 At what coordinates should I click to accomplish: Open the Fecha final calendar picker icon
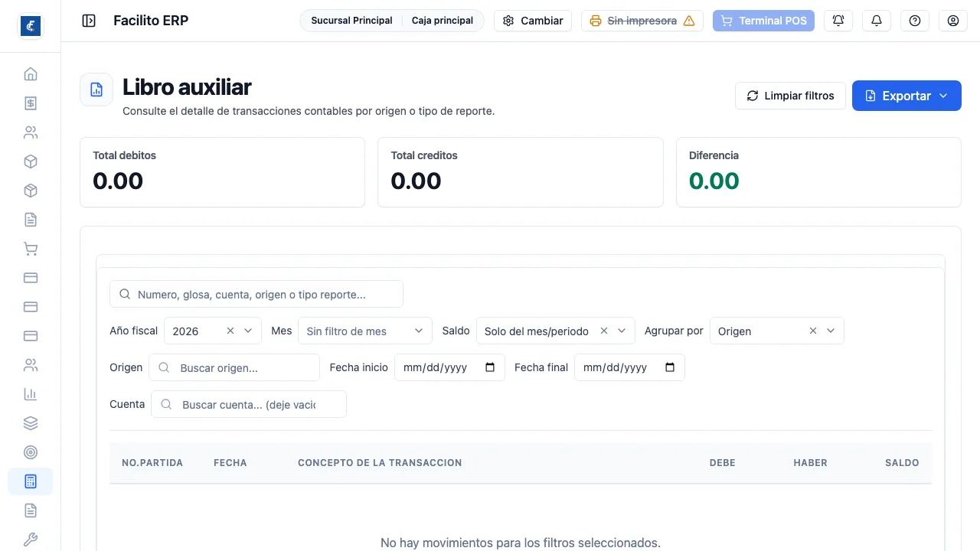(671, 367)
